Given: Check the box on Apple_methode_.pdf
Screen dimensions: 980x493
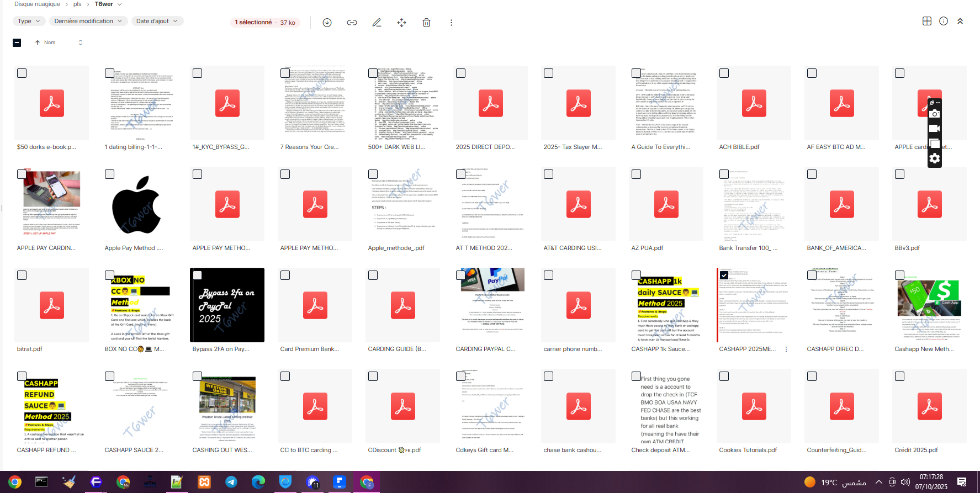Looking at the screenshot, I should [373, 174].
